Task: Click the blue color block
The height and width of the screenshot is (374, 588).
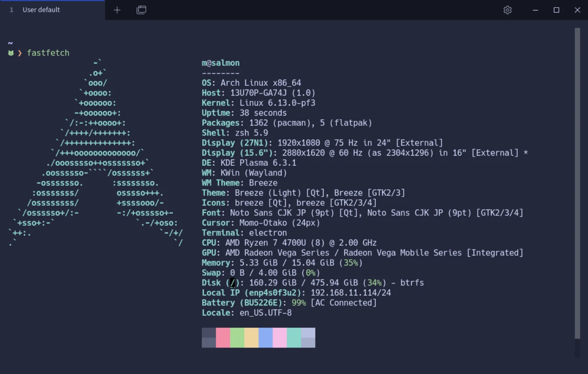Action: tap(266, 338)
